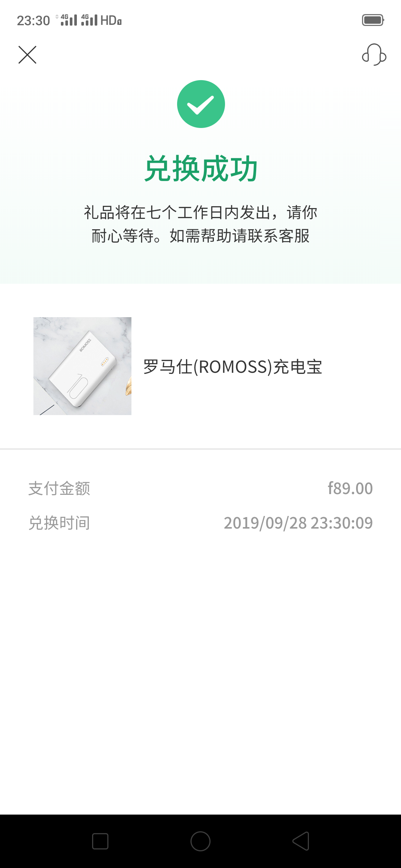Tap the HD network indicator

click(111, 20)
